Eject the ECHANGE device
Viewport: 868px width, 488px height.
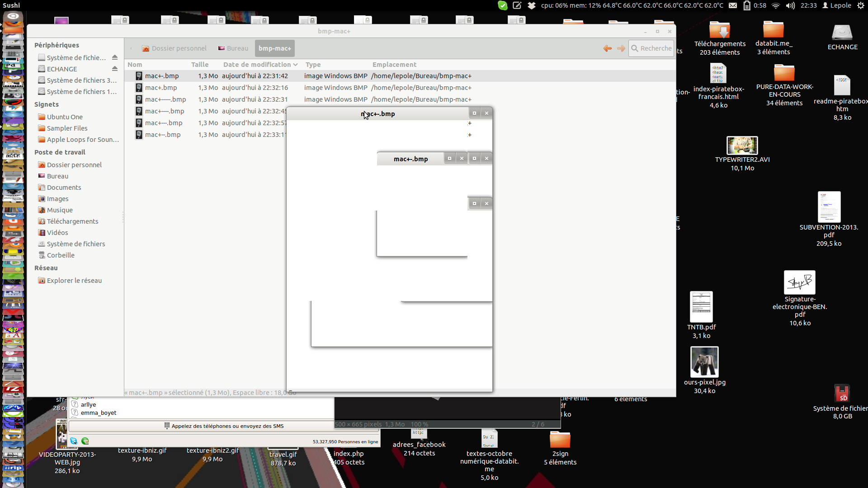115,69
